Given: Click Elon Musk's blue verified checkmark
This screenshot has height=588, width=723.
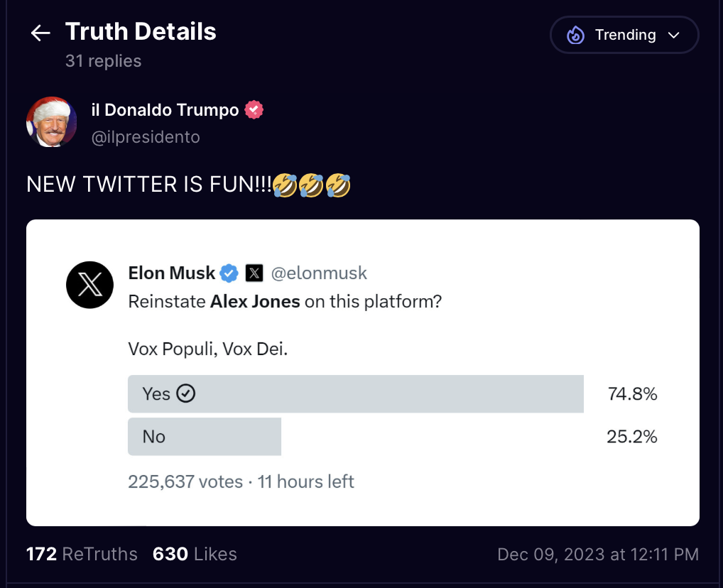Looking at the screenshot, I should pyautogui.click(x=229, y=273).
